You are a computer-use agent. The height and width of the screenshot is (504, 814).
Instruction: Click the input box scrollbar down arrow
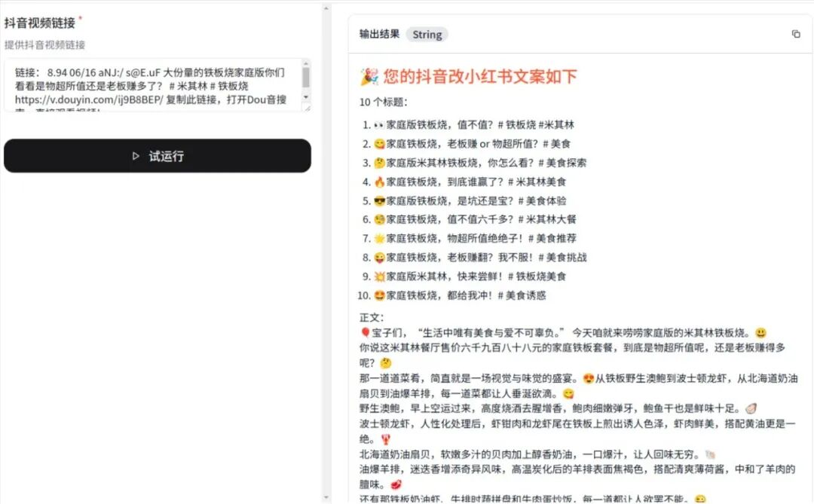tap(306, 97)
